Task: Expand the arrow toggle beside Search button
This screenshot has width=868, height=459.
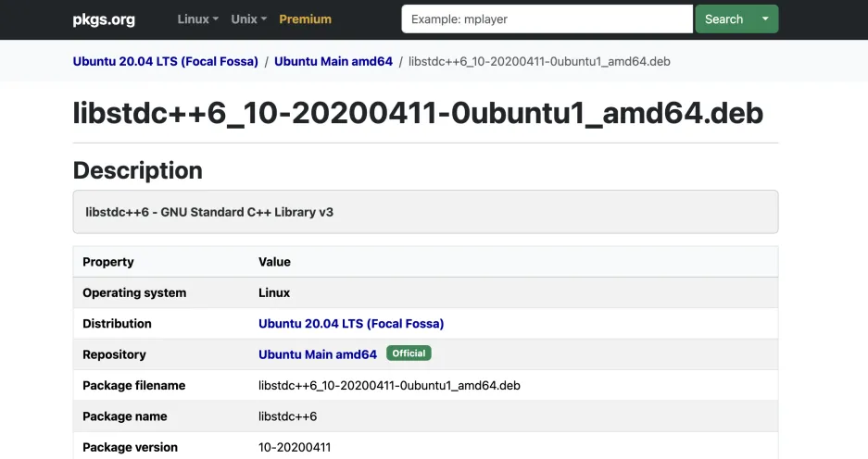Action: point(765,19)
